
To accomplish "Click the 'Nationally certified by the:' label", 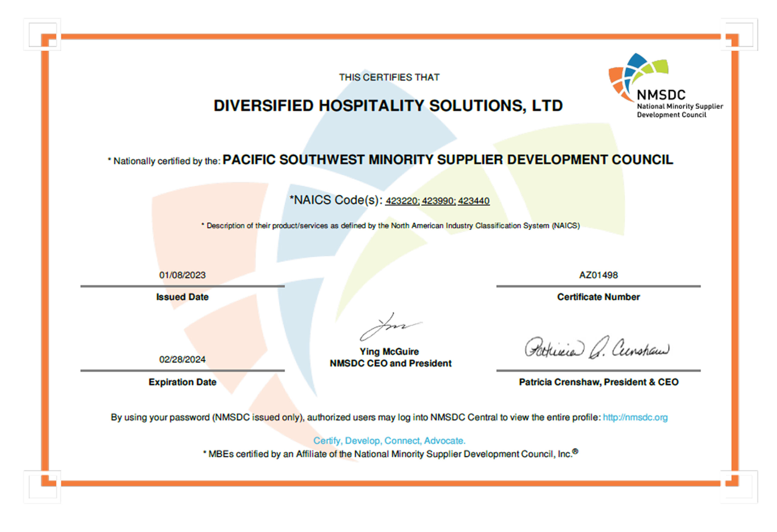I will coord(164,161).
